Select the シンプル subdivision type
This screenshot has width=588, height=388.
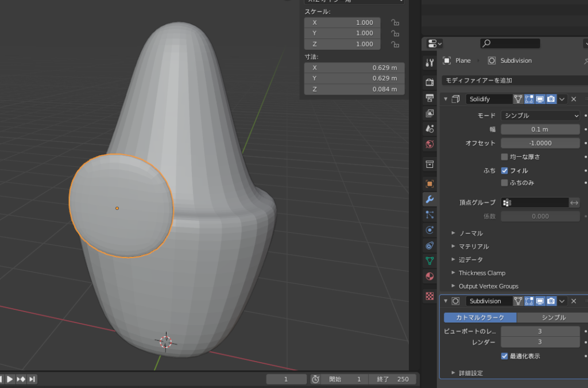pos(554,317)
